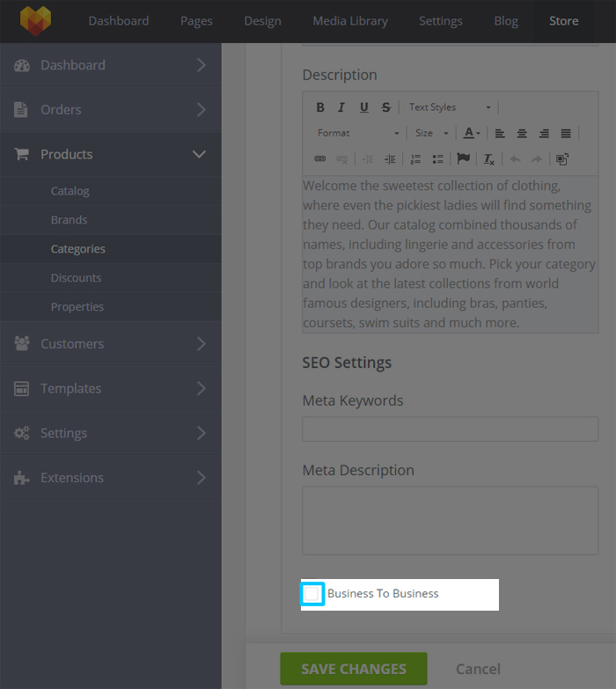This screenshot has height=689, width=616.
Task: Toggle underline formatting
Action: [x=363, y=107]
